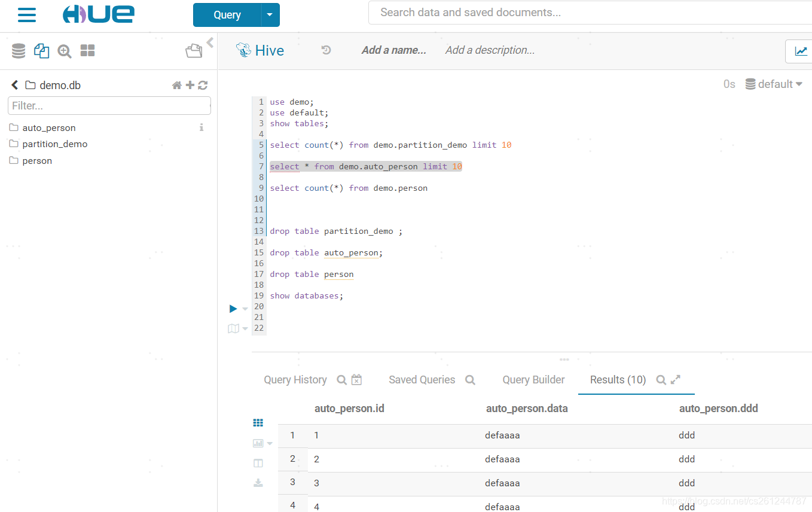Collapse the left assist panel

click(x=210, y=42)
